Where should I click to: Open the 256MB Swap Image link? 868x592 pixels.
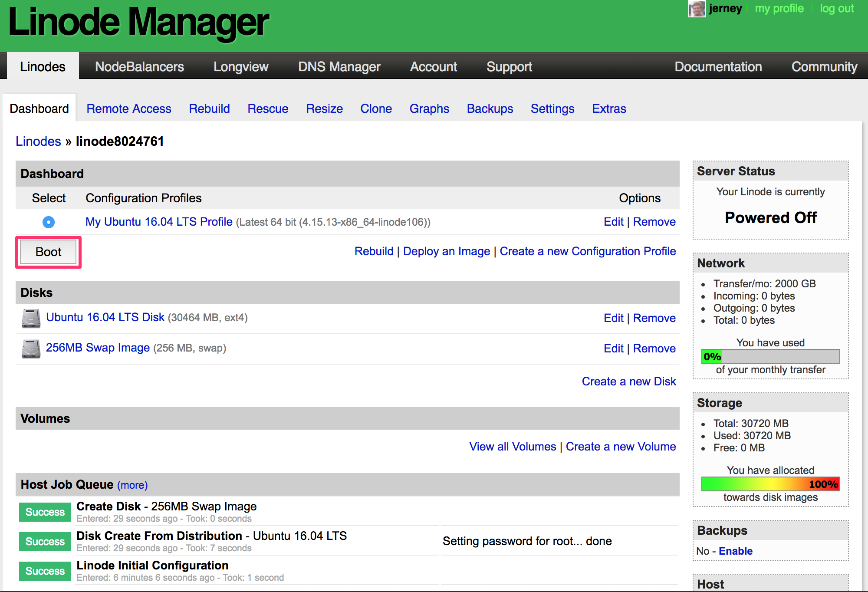tap(98, 348)
